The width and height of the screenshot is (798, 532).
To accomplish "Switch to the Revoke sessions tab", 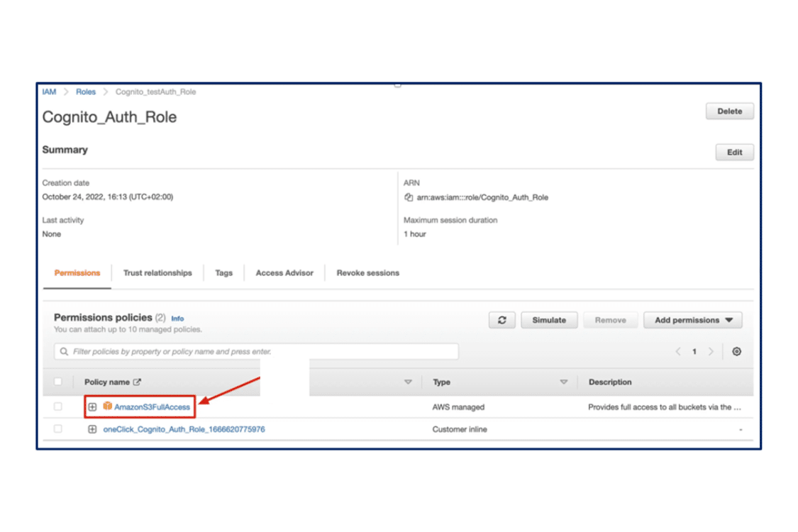I will tap(368, 273).
